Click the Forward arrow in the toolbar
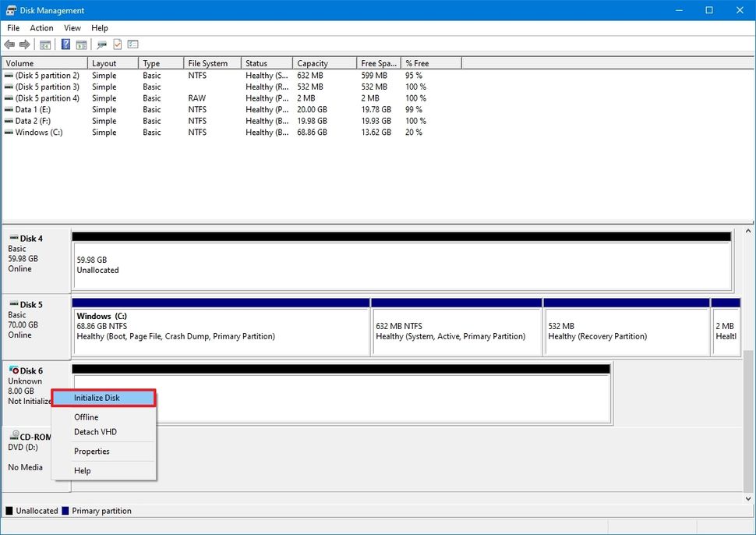756x535 pixels. [25, 44]
